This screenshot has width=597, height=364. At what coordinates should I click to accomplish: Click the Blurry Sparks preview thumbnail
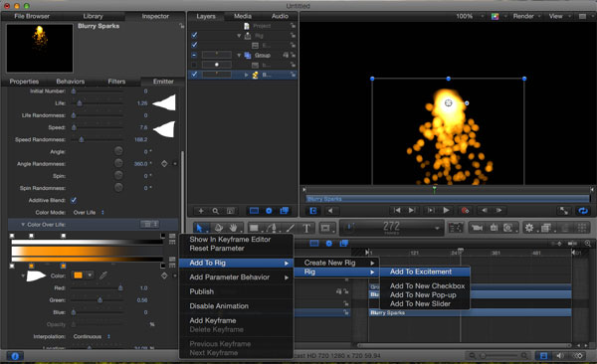(40, 48)
